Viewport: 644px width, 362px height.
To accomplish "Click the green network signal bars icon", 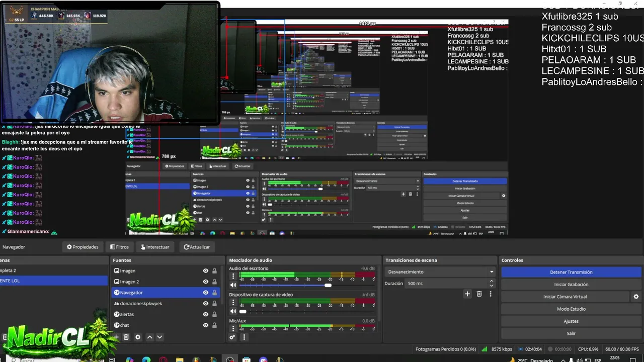I will click(485, 349).
